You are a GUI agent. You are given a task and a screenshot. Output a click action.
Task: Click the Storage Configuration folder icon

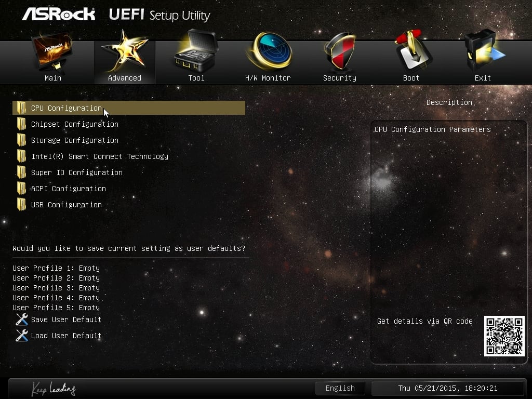click(x=21, y=140)
